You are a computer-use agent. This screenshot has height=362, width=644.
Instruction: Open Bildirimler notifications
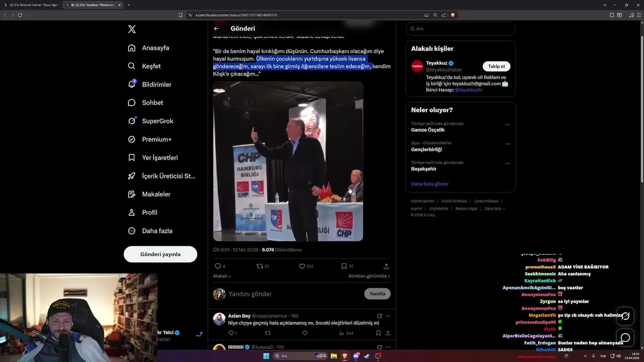[149, 84]
